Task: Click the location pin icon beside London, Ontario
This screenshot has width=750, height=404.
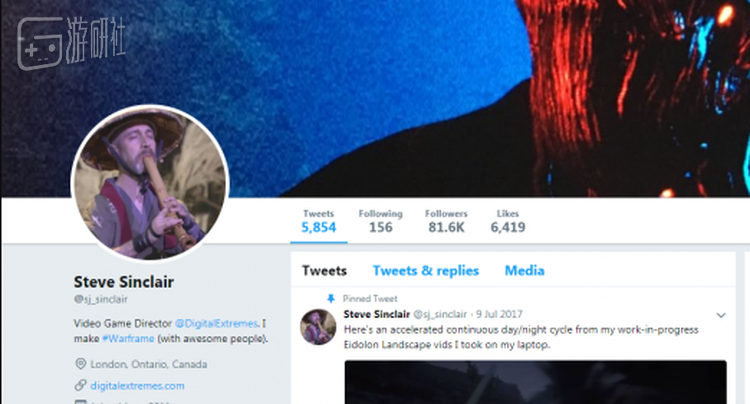Action: (80, 364)
